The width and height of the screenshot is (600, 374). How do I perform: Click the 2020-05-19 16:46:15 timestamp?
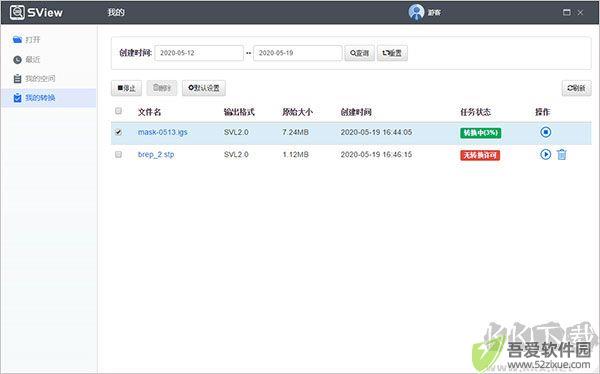tap(376, 155)
